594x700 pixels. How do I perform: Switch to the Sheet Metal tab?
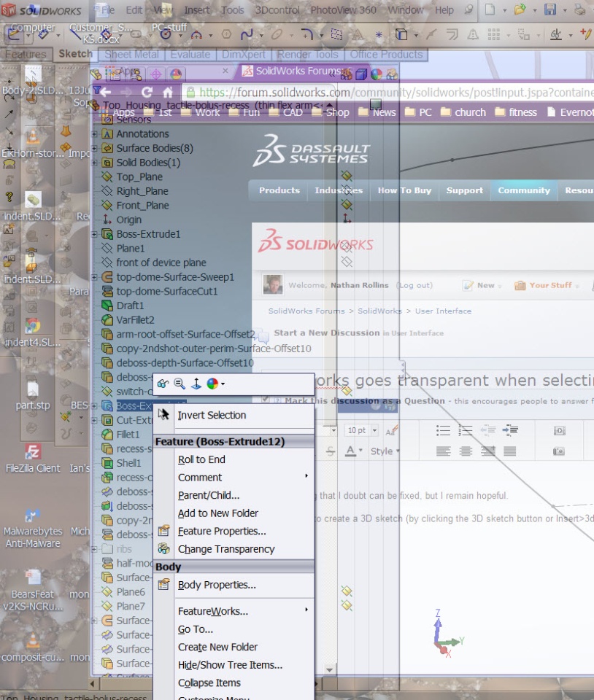coord(131,55)
